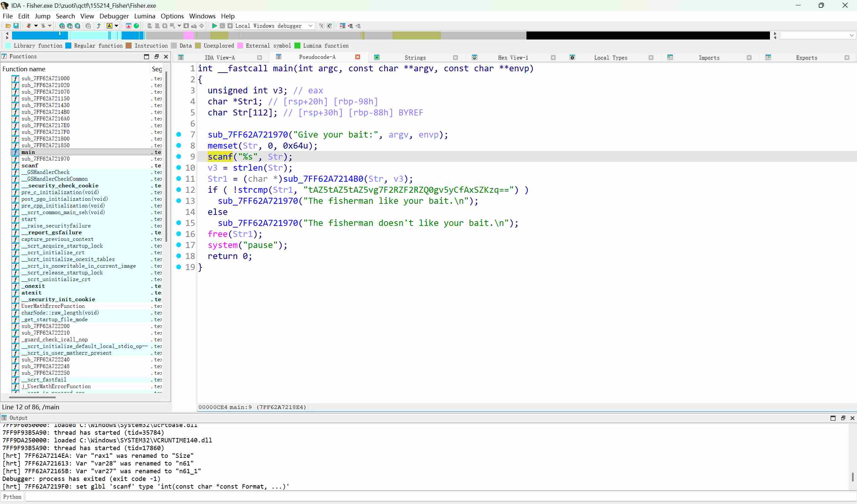Click the Open file toolbar icon
The width and height of the screenshot is (857, 504).
(x=8, y=26)
